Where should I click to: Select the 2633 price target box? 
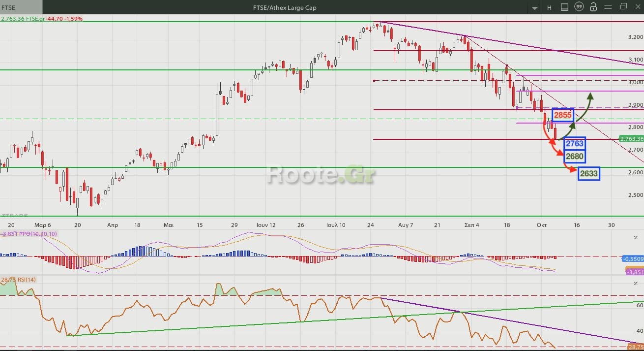pos(588,173)
